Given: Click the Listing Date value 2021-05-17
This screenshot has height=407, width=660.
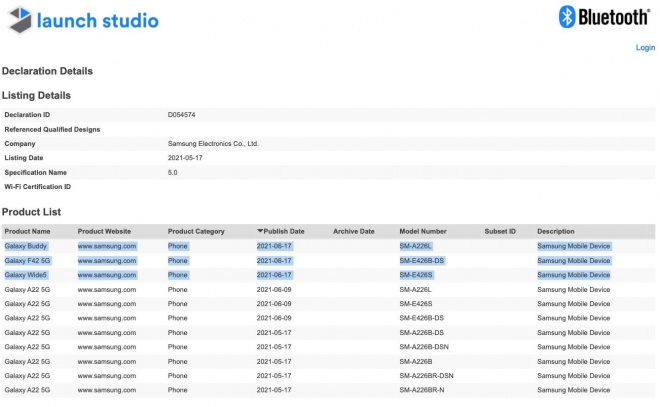Looking at the screenshot, I should tap(185, 158).
